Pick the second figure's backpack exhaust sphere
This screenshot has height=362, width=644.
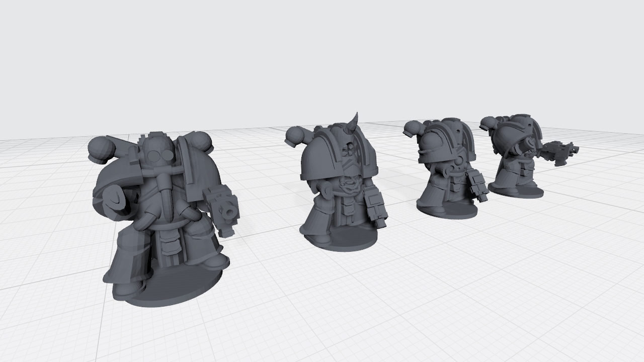pos(297,136)
